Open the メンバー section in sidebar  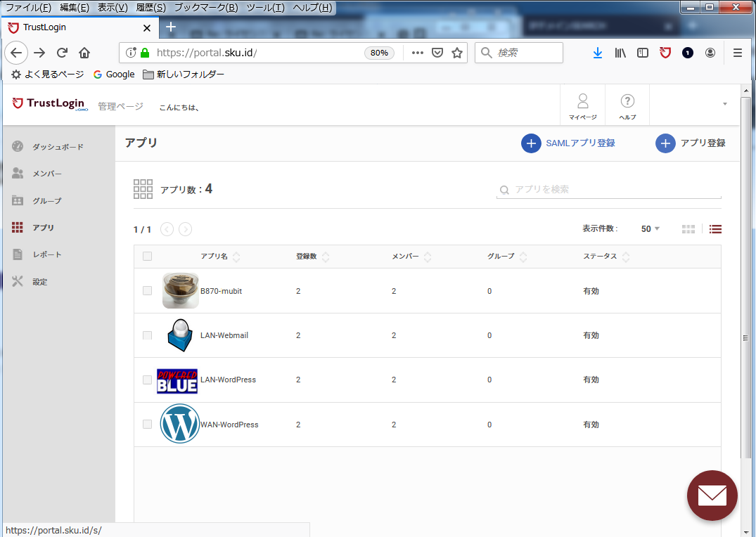point(47,174)
